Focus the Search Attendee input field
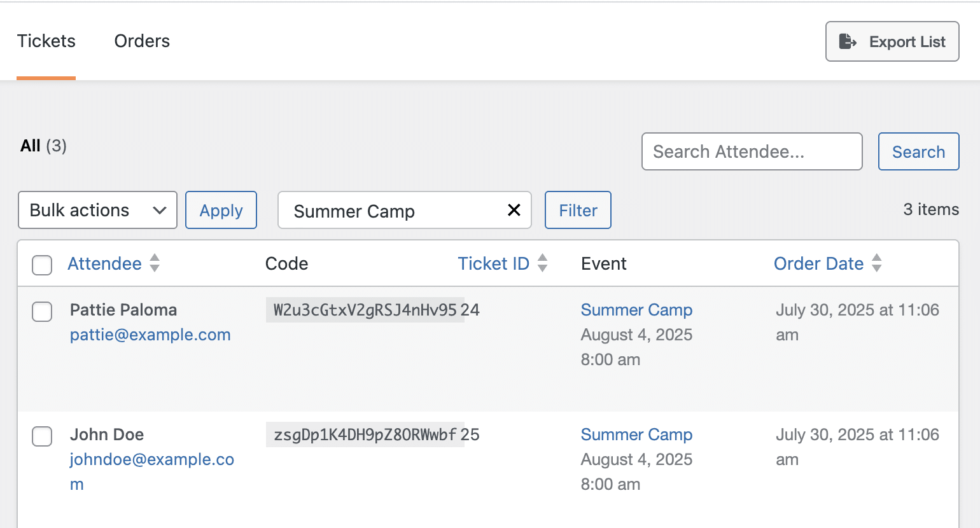This screenshot has height=528, width=980. [752, 151]
